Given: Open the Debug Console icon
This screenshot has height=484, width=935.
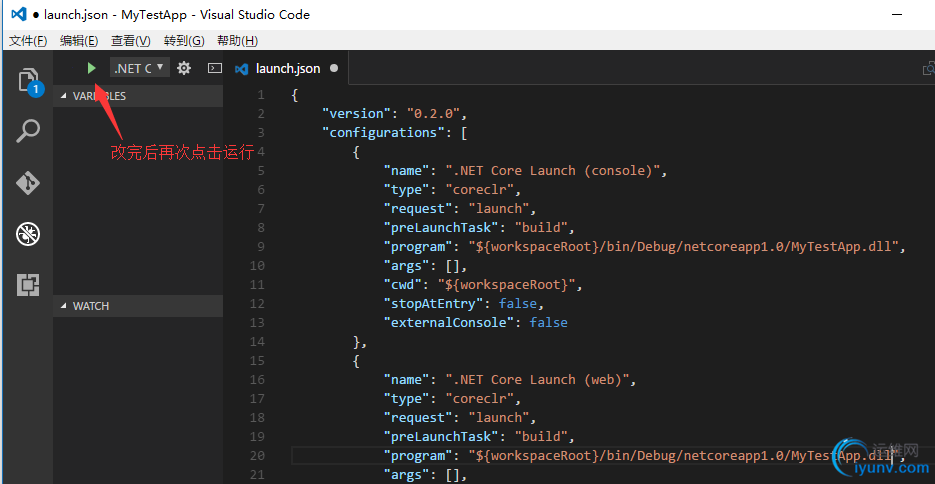Looking at the screenshot, I should pyautogui.click(x=215, y=69).
